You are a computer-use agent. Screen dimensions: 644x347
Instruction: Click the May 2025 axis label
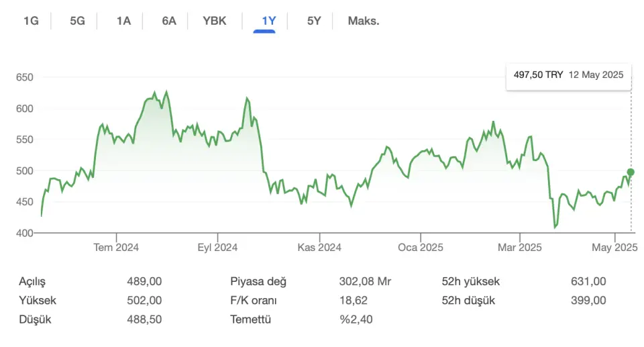tap(614, 248)
